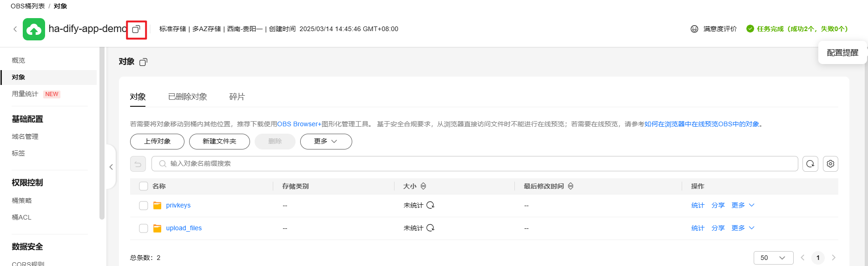Viewport: 868px width, 266px height.
Task: Refresh size statistics for privkeys folder
Action: (x=430, y=205)
